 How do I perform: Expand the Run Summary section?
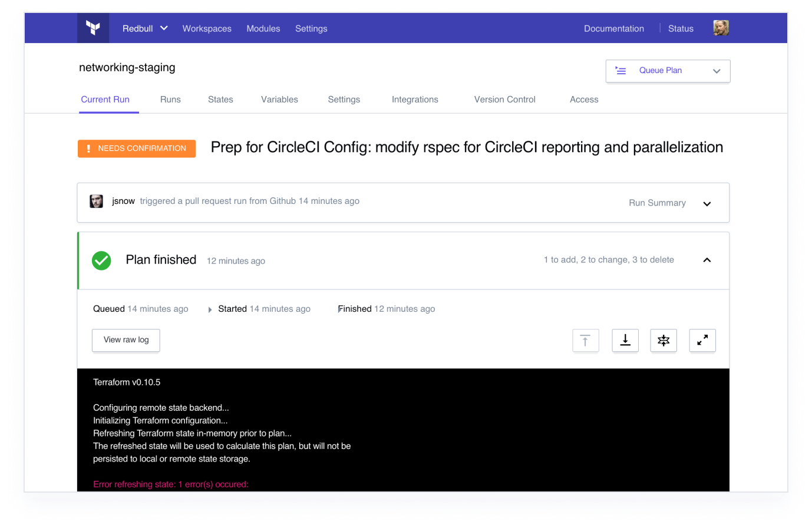[x=707, y=203]
